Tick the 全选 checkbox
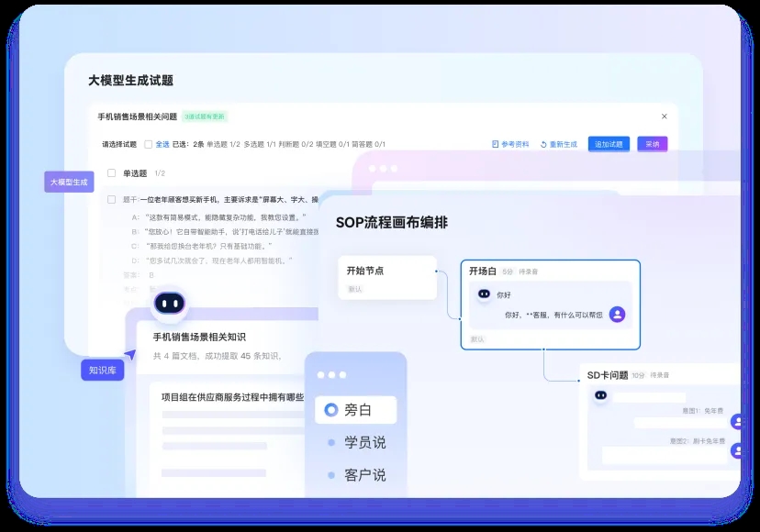The height and width of the screenshot is (532, 760). (x=148, y=144)
